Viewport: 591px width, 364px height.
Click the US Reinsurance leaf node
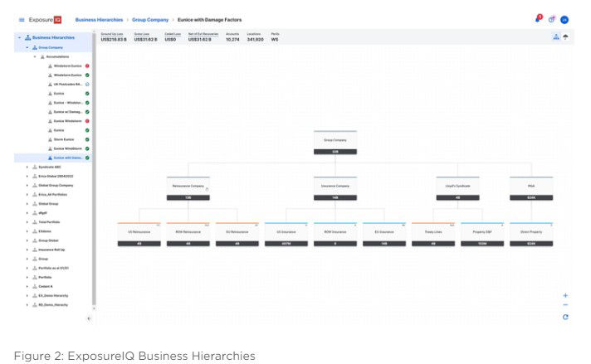coord(139,235)
